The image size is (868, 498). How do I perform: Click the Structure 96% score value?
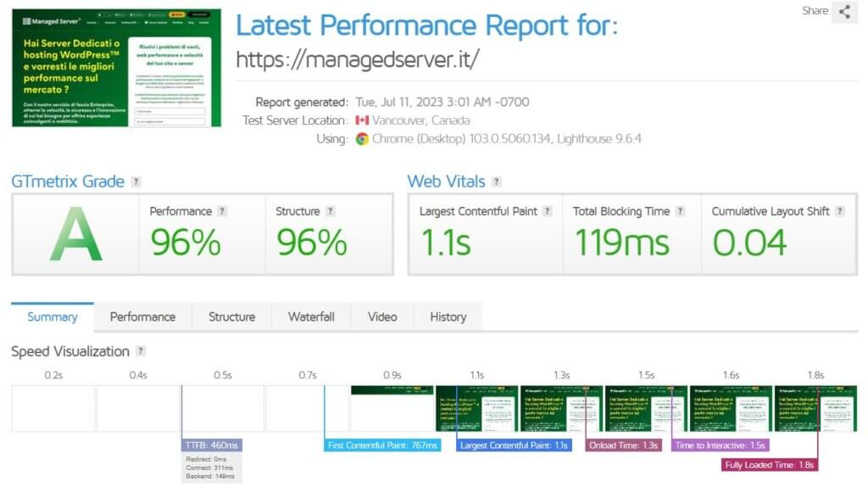click(312, 243)
